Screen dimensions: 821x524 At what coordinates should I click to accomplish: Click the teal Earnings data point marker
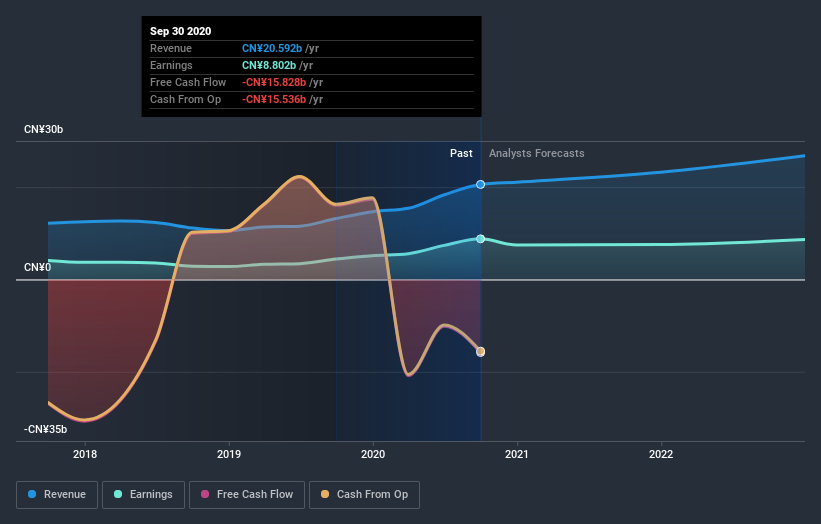481,239
